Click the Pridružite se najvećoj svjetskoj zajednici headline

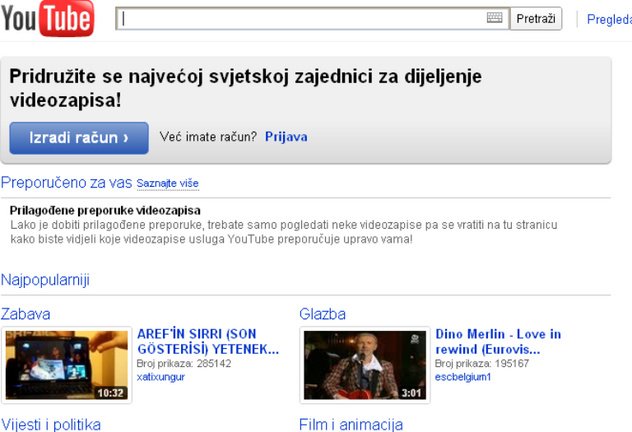click(245, 88)
